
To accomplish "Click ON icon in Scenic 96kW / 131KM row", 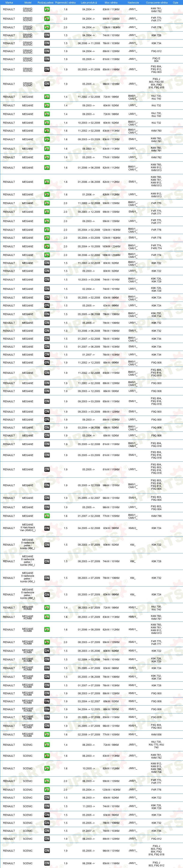I will [x=47, y=851].
